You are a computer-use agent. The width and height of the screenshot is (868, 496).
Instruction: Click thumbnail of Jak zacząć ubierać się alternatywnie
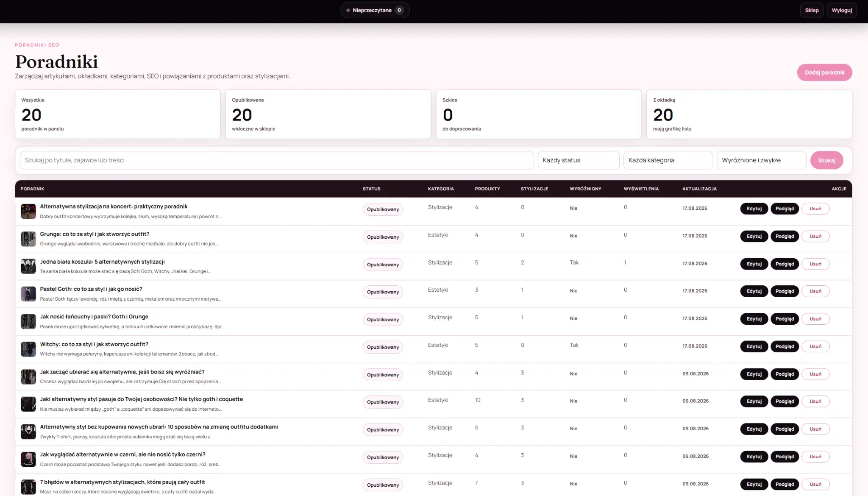point(28,376)
